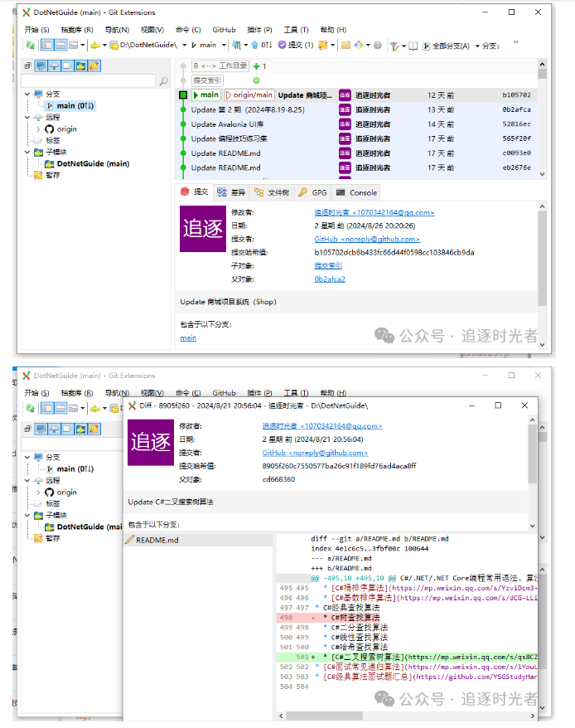Click the stash icon in top window toolbar
Image resolution: width=575 pixels, height=728 pixels.
point(323,45)
